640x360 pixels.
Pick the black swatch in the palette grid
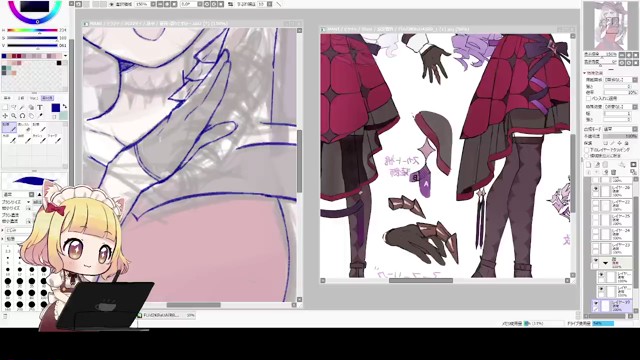(x=59, y=63)
